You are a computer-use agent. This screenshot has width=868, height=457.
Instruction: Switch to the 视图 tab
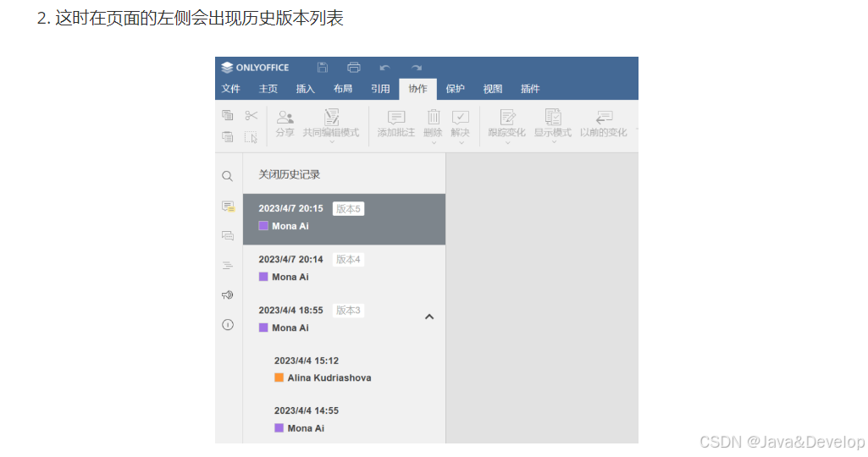point(493,89)
